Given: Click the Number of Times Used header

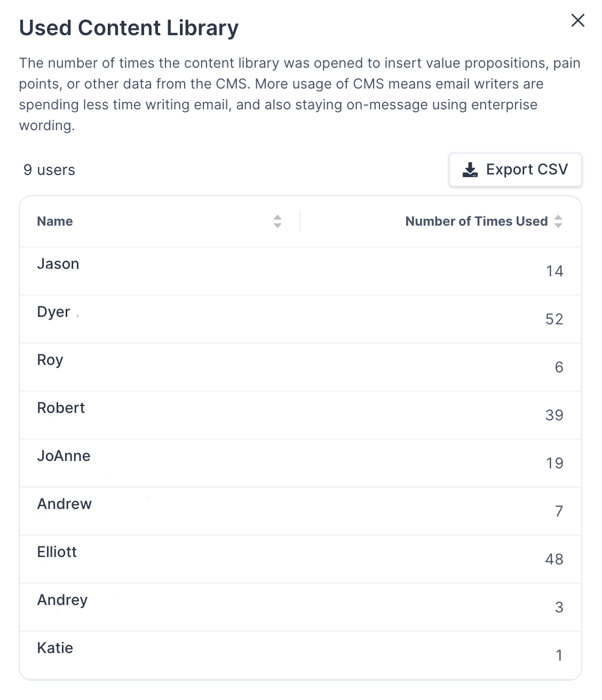Looking at the screenshot, I should pos(477,221).
